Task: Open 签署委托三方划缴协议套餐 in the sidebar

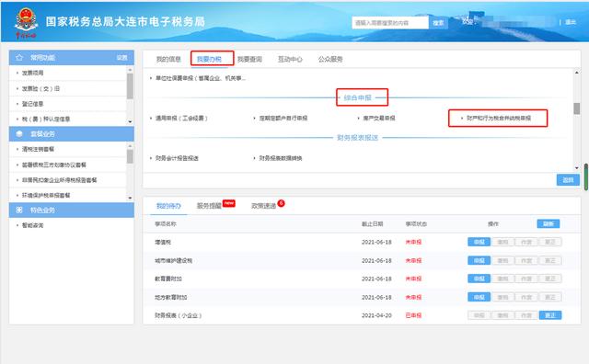Action: click(x=54, y=165)
